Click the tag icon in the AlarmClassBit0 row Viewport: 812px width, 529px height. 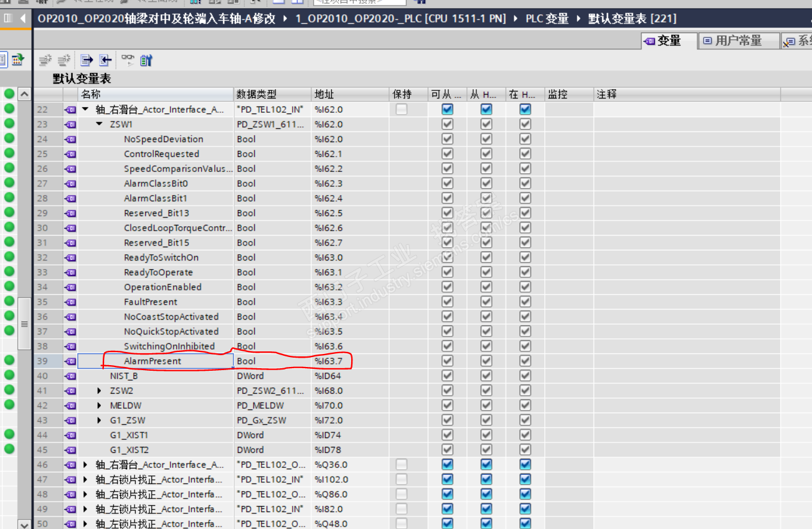pos(70,184)
